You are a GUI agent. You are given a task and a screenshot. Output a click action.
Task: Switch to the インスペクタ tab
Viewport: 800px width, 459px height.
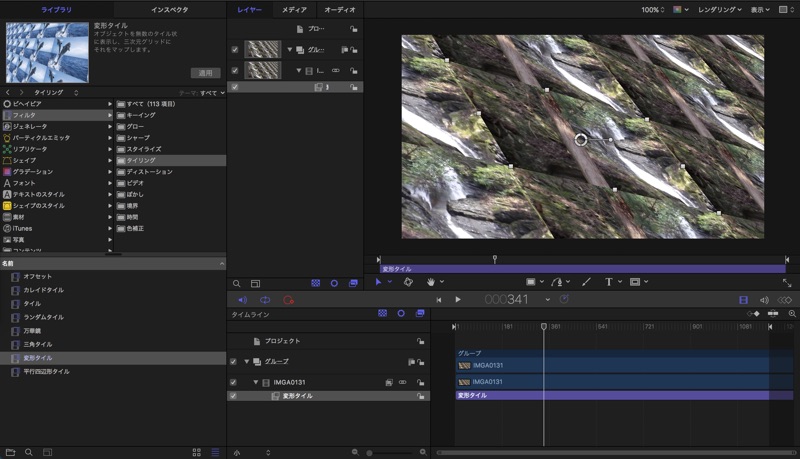coord(169,9)
